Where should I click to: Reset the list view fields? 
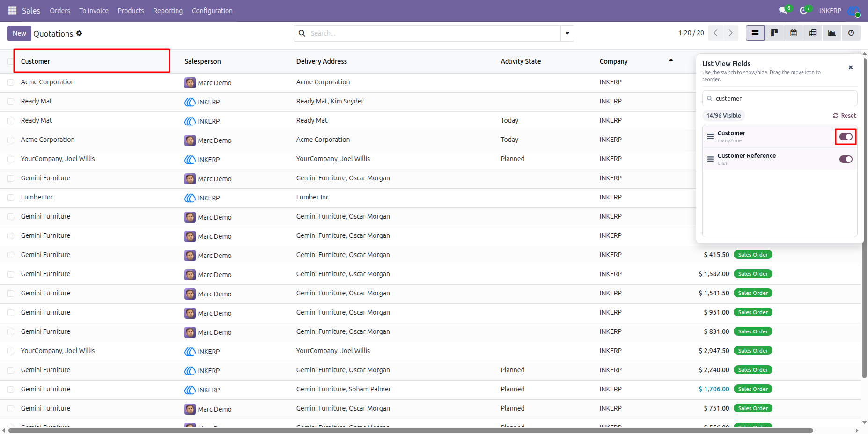pos(845,116)
